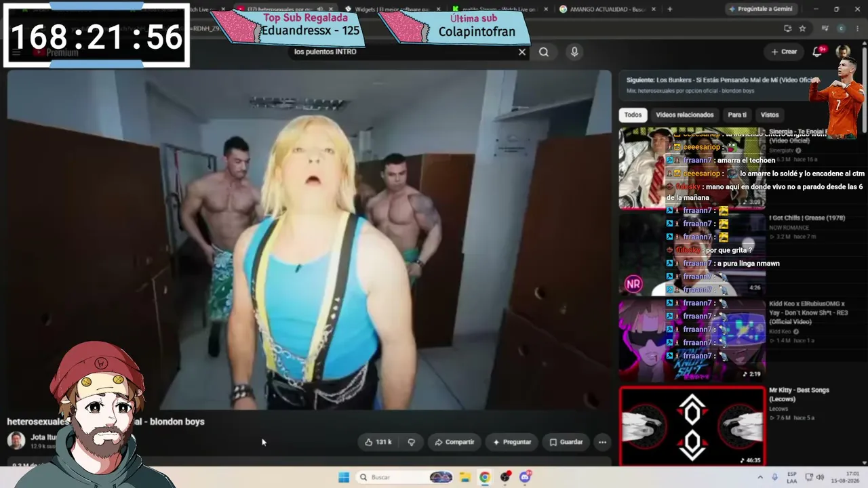Click the video title ending with blondon boys
Image resolution: width=868 pixels, height=488 pixels.
coord(105,422)
